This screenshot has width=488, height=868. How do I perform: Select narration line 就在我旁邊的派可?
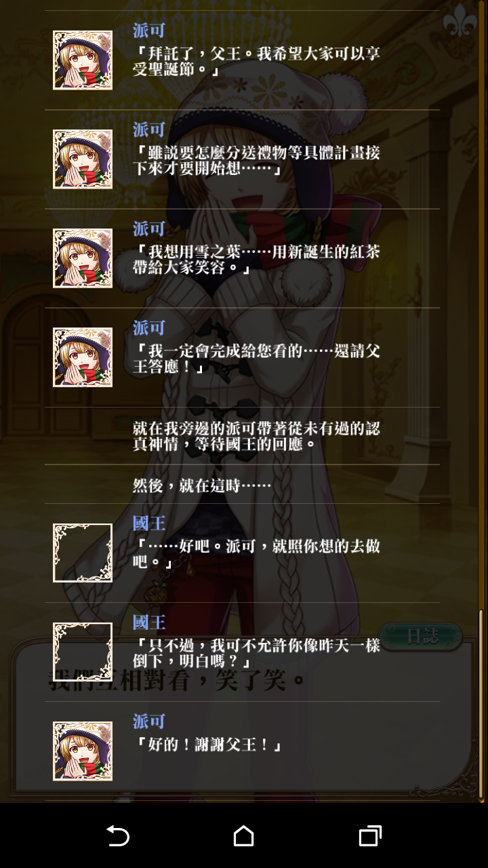pos(256,437)
